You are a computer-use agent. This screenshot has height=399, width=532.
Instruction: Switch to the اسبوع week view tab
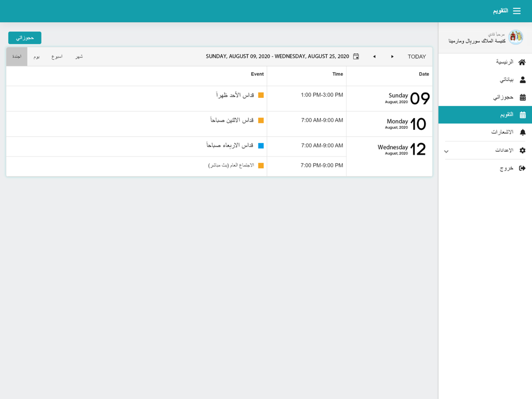(57, 57)
